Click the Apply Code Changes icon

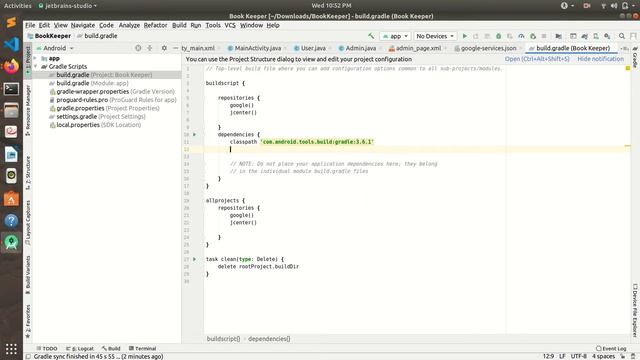click(x=487, y=36)
